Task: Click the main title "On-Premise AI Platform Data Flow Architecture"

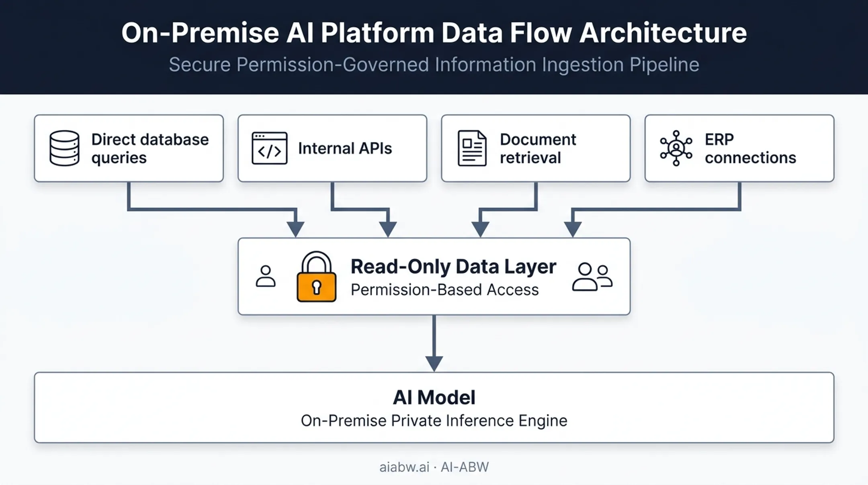Action: click(434, 33)
